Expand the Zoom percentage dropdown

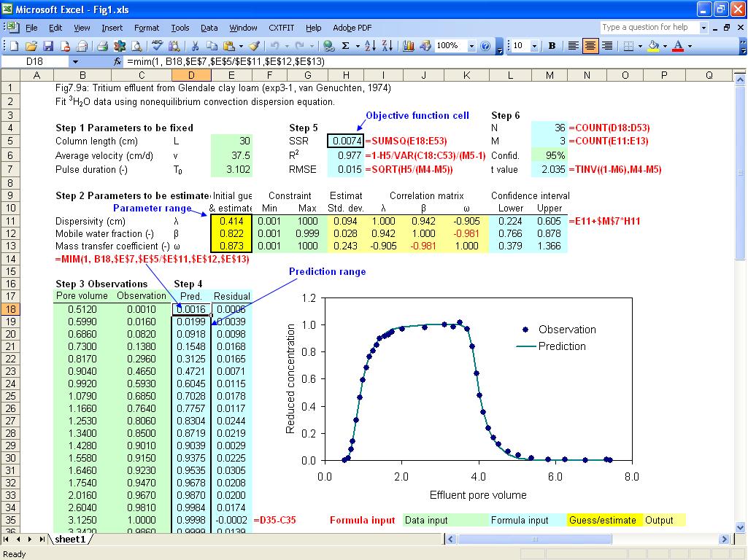point(471,46)
